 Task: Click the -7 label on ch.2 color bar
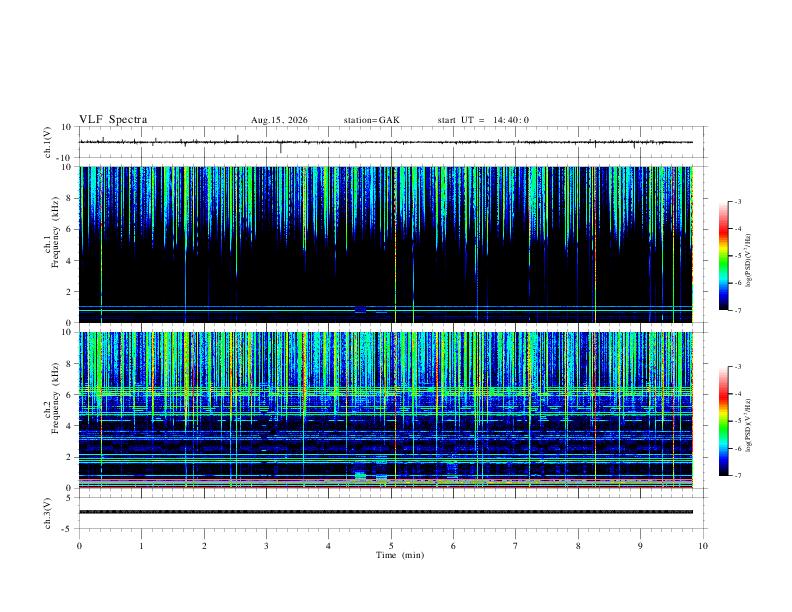pyautogui.click(x=737, y=476)
